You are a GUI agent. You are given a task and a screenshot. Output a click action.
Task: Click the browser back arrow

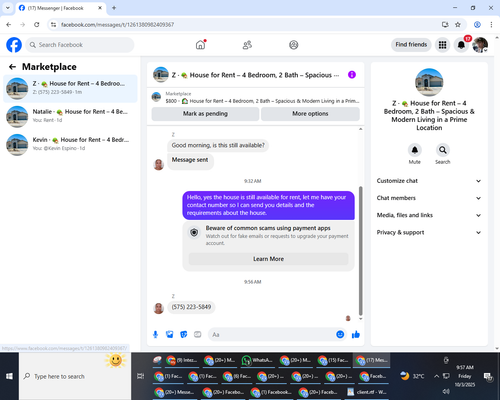click(x=9, y=25)
